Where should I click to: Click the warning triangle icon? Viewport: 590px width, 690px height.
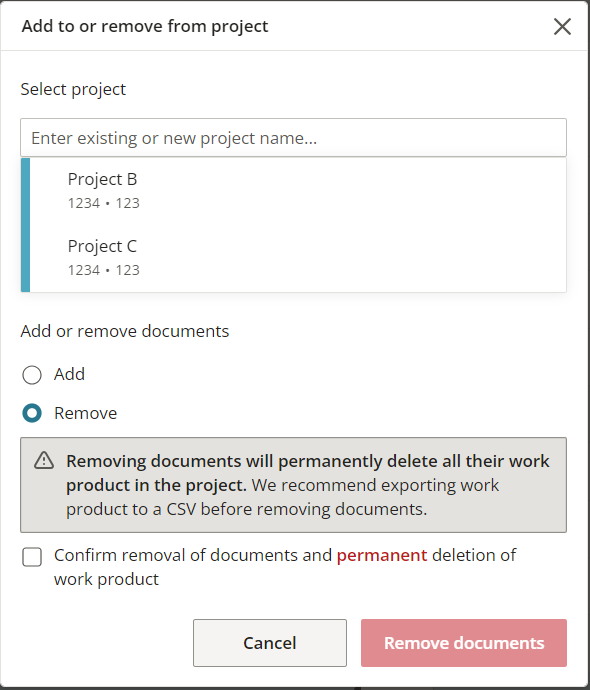(44, 461)
